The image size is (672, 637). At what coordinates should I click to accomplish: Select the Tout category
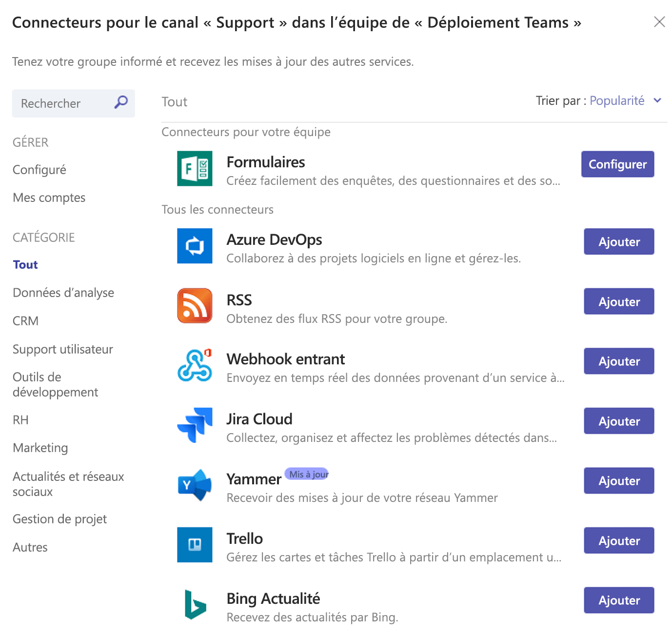click(25, 265)
